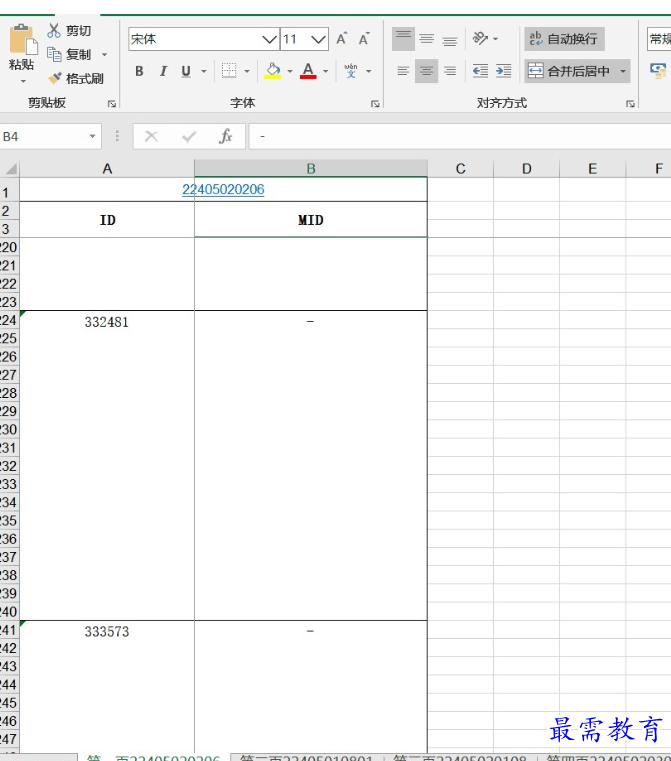The width and height of the screenshot is (671, 761).
Task: Toggle Italic formatting
Action: (163, 71)
